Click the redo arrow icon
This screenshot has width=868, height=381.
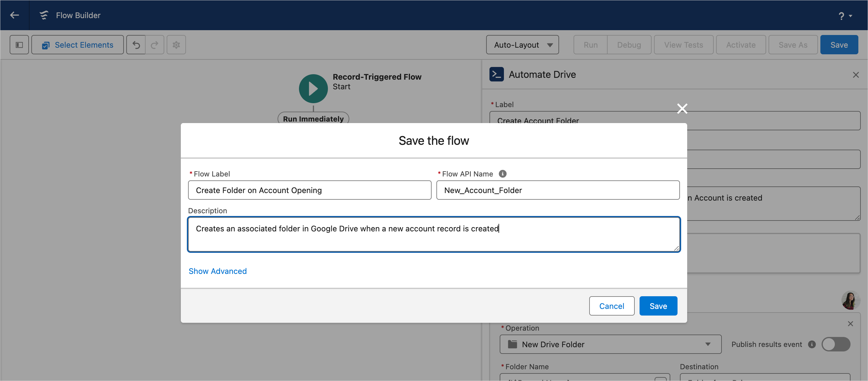[x=155, y=45]
